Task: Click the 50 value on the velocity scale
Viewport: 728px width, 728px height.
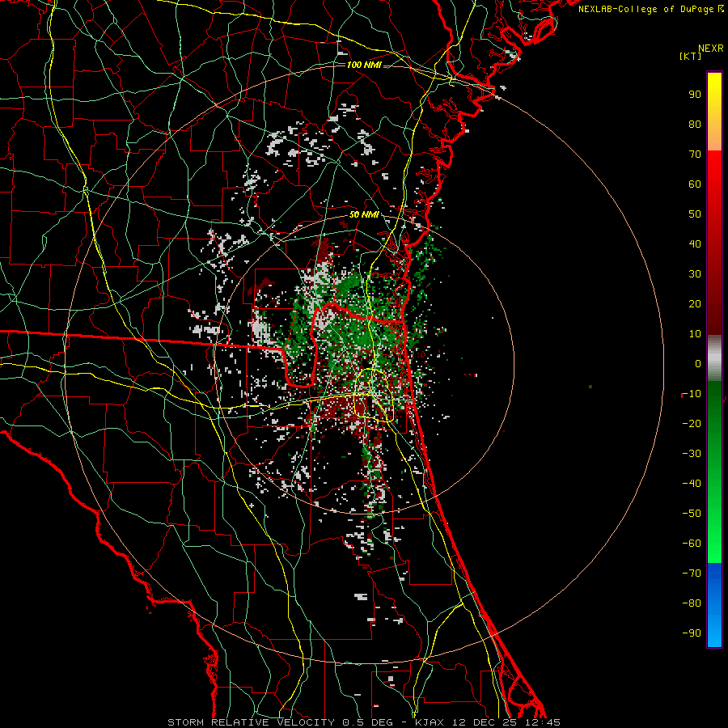Action: click(x=695, y=214)
